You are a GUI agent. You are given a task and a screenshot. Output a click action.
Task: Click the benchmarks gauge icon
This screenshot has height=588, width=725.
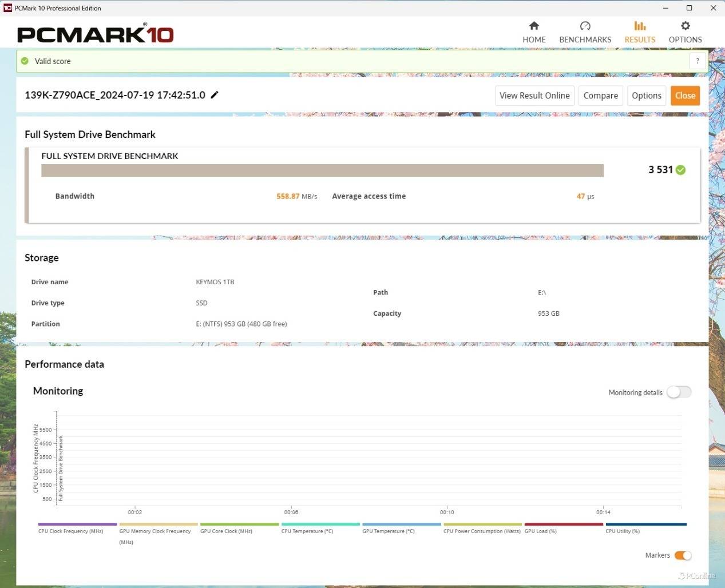(x=585, y=26)
